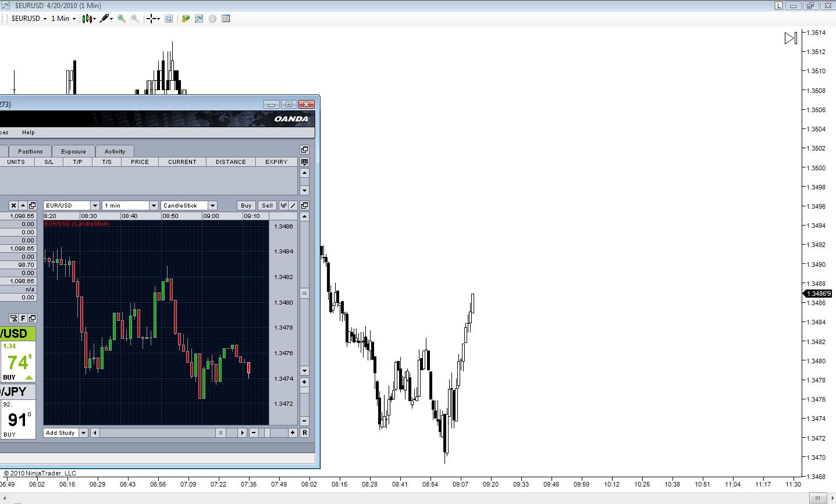Click the trades table scroll up arrow
This screenshot has width=836, height=504.
(304, 173)
